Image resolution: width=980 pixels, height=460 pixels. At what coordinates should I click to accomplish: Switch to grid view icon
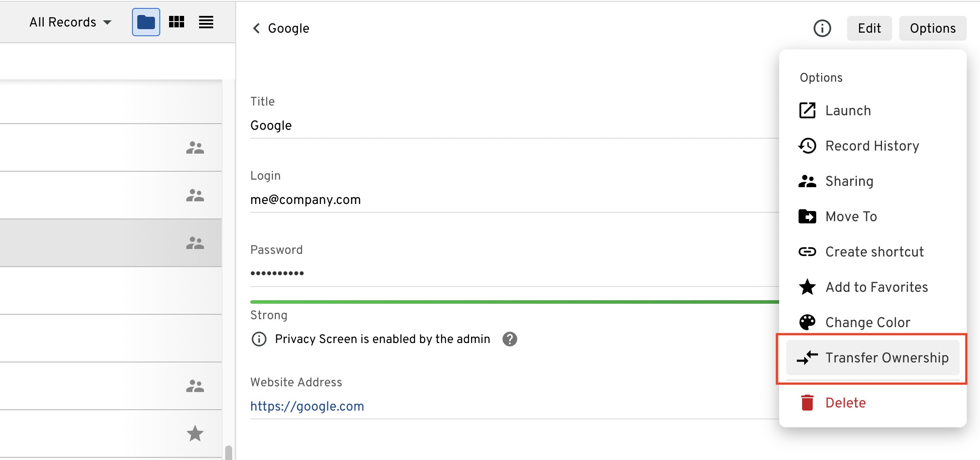[177, 22]
